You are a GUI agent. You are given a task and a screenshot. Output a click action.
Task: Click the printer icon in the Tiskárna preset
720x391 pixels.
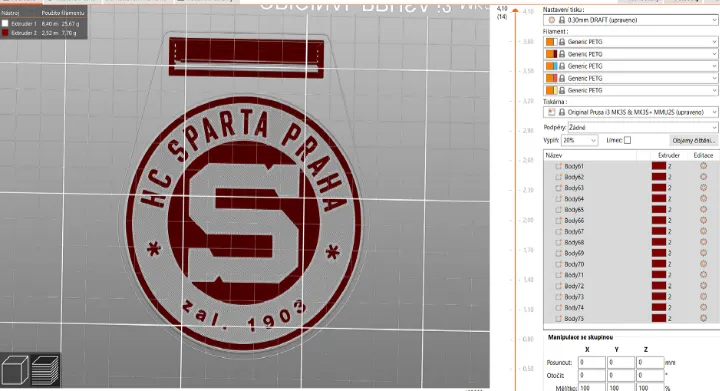(551, 112)
